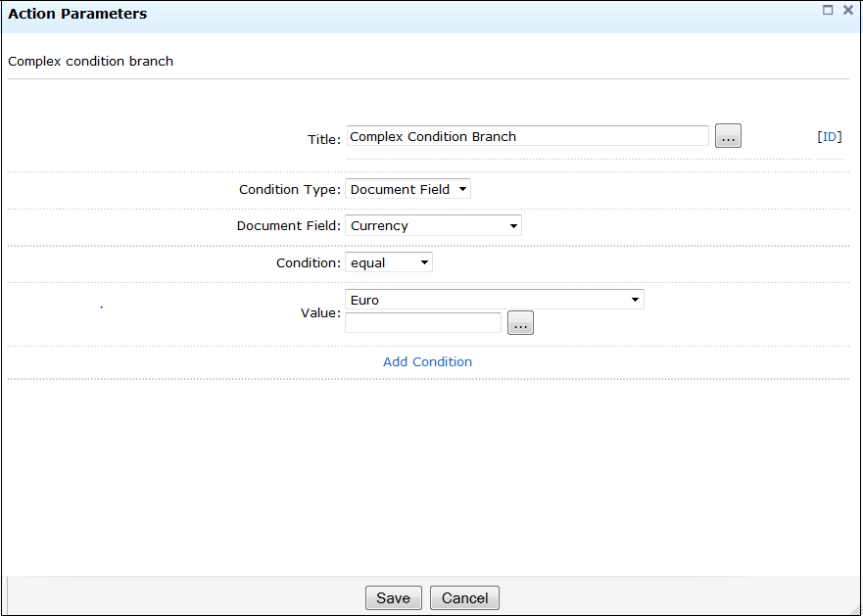Cancel the action parameters dialog
863x616 pixels.
tap(464, 597)
